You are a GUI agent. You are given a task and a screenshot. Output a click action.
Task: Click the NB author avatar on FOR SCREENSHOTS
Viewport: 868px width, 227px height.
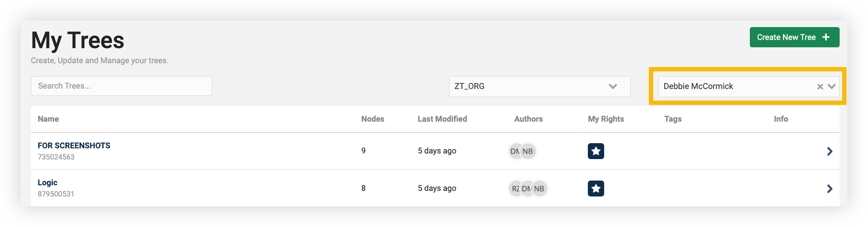528,151
